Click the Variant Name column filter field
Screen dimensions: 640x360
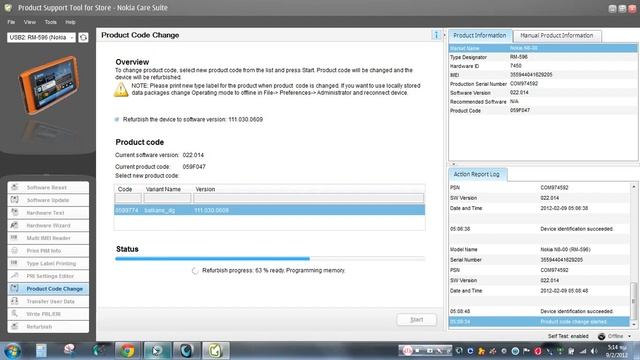pyautogui.click(x=167, y=198)
